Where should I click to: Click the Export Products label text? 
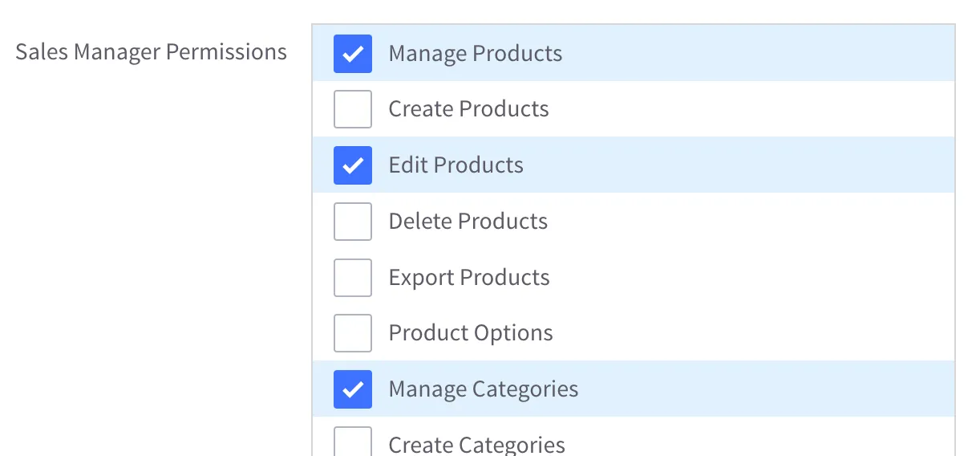(x=469, y=278)
